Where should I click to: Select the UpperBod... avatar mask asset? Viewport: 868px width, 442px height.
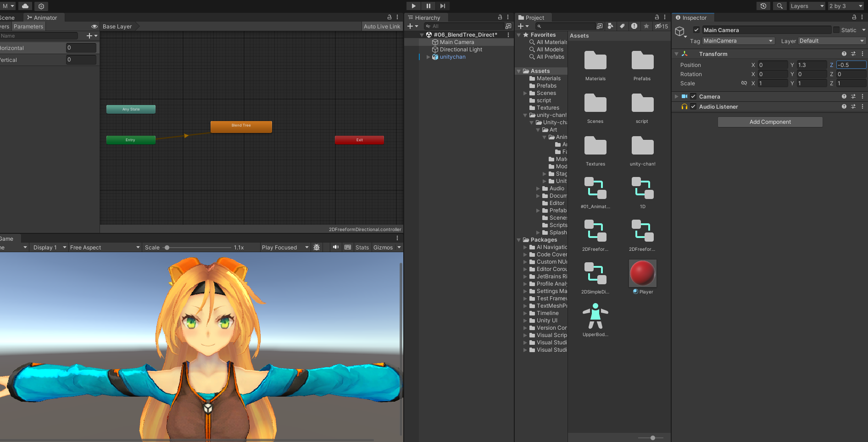tap(595, 320)
